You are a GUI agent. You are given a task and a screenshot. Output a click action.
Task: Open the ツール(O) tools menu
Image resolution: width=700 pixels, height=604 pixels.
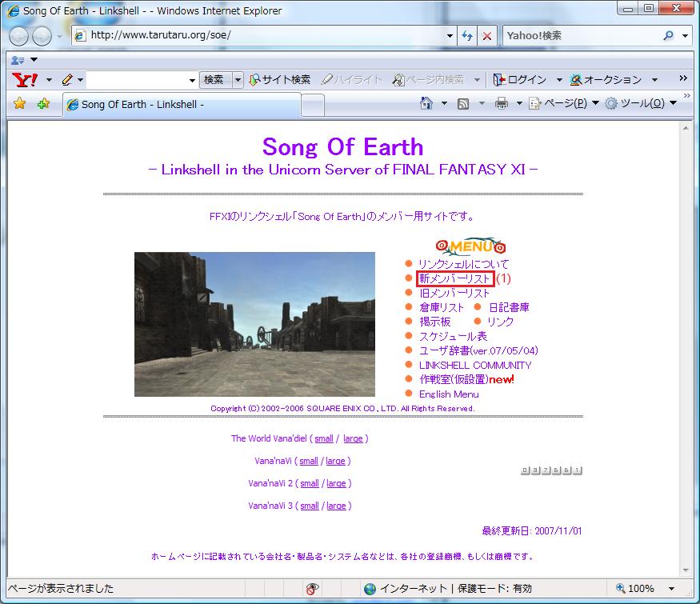[640, 103]
